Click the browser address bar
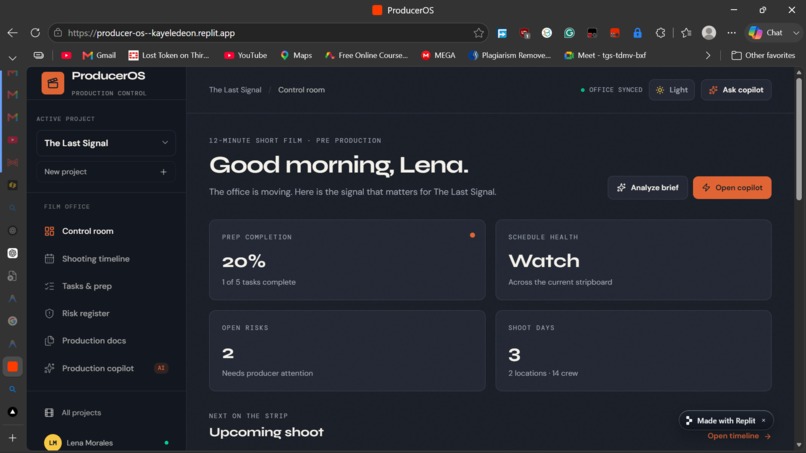 click(x=267, y=33)
